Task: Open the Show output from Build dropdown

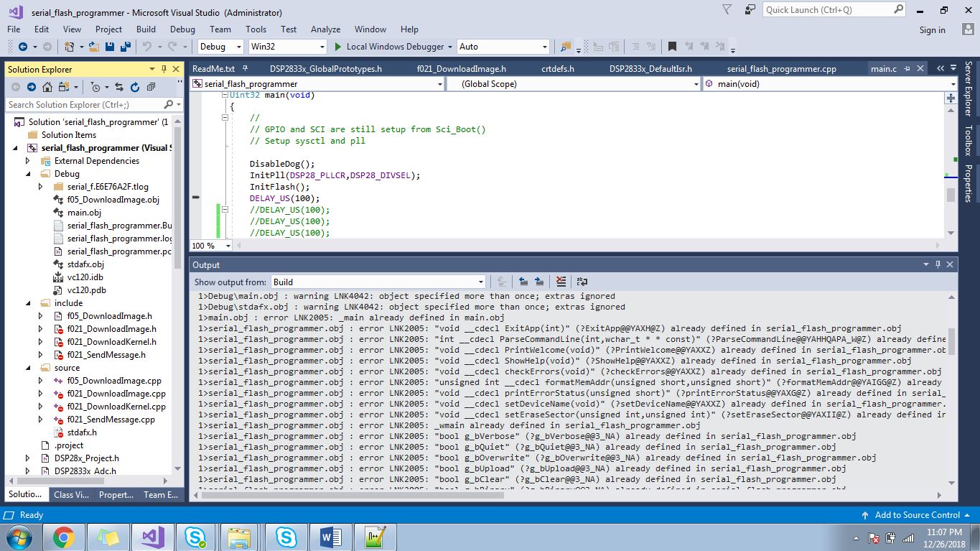Action: pos(378,282)
